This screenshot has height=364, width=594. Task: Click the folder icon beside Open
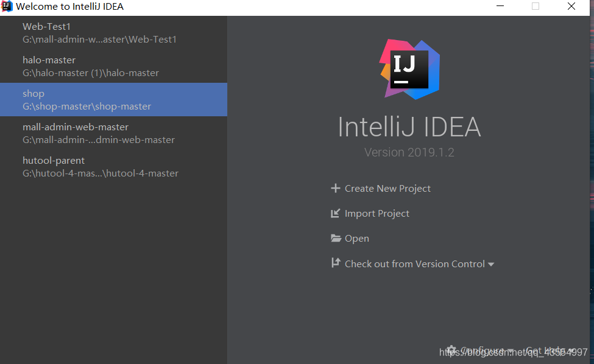336,239
